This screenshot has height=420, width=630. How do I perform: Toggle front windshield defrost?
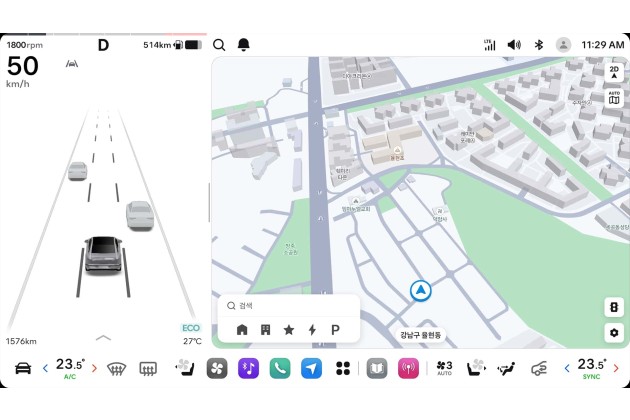(116, 369)
